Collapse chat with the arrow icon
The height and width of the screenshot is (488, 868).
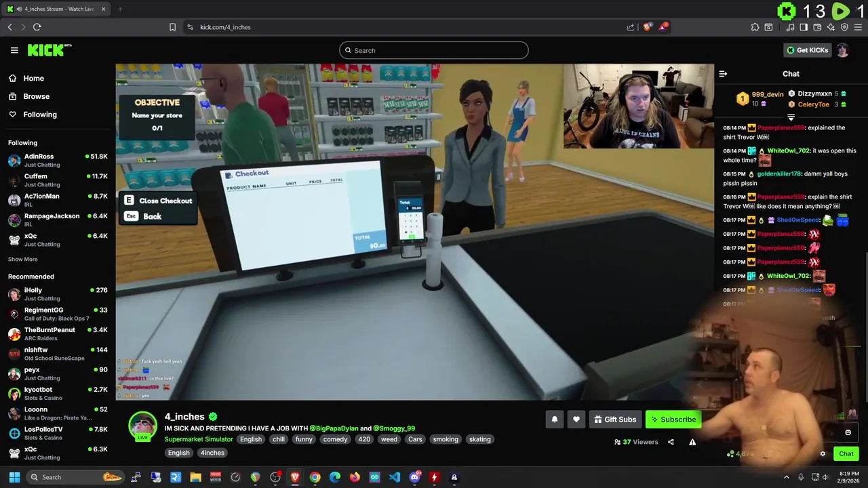(x=723, y=74)
